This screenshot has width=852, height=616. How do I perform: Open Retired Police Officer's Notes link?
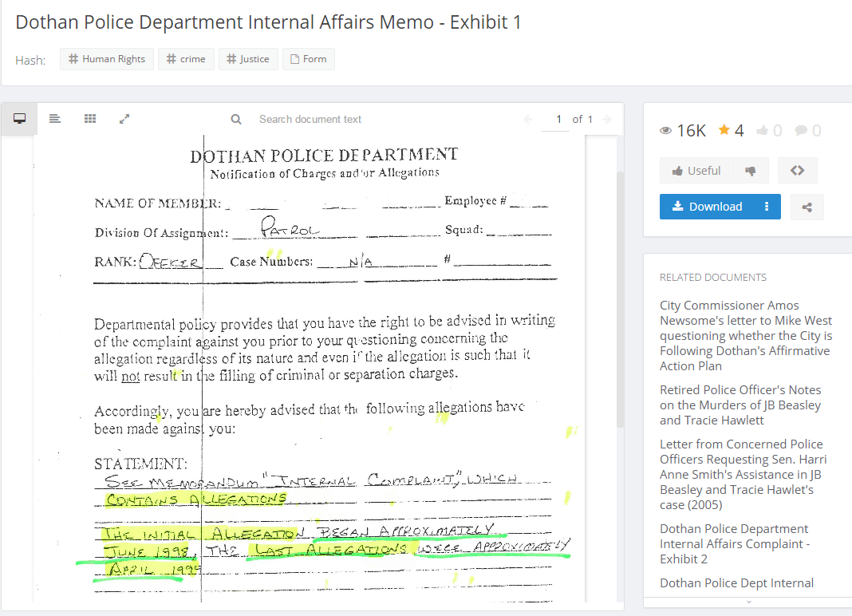(x=740, y=405)
